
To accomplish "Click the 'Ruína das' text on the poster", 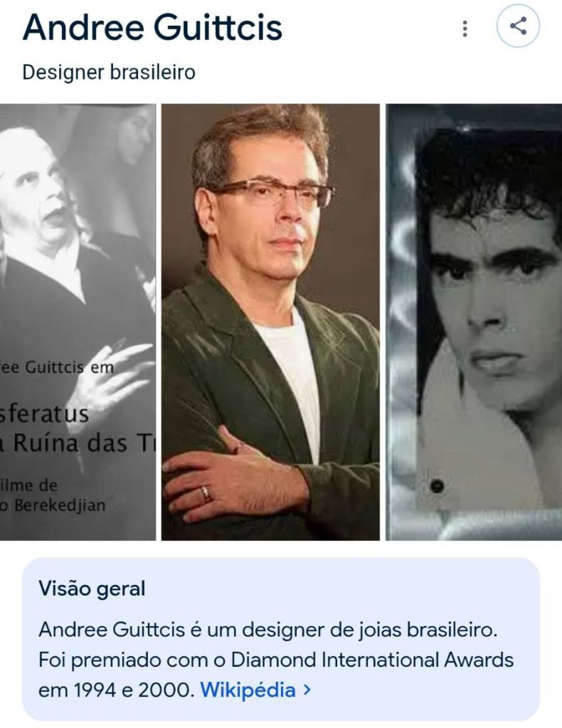I will point(70,443).
